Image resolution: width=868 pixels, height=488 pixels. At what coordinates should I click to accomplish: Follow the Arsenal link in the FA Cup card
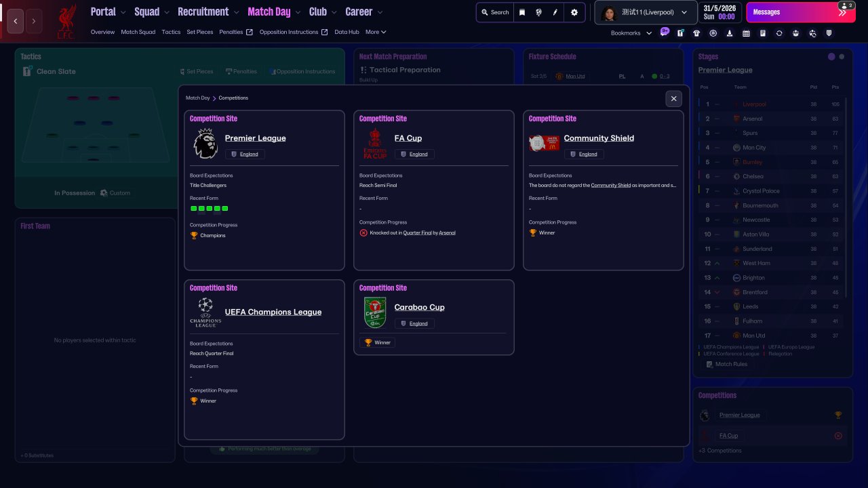tap(447, 233)
